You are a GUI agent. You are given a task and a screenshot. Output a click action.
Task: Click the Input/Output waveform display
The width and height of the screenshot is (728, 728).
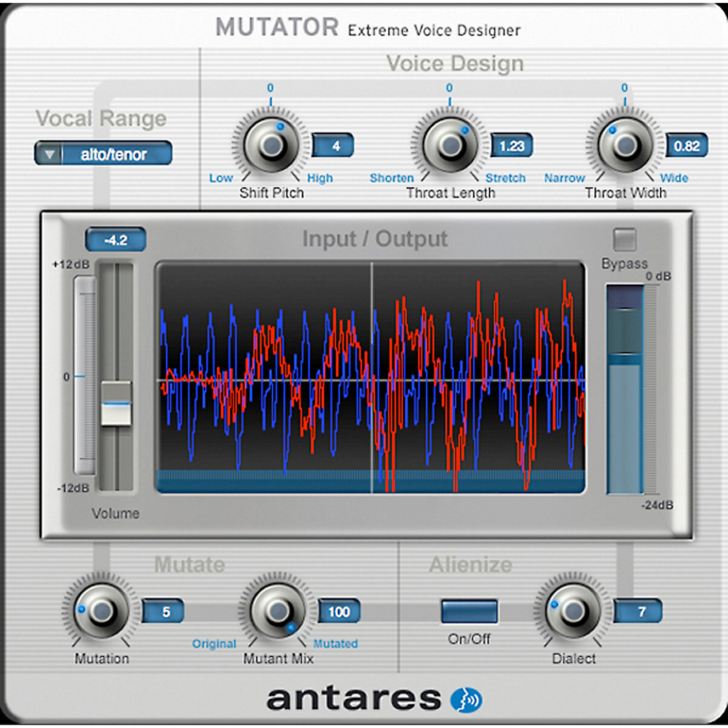(371, 377)
